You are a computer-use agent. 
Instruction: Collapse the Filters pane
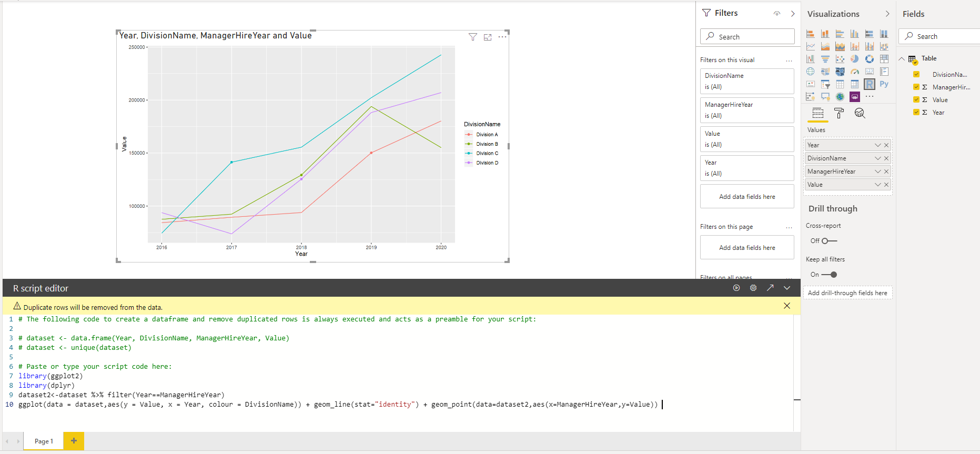pyautogui.click(x=793, y=14)
